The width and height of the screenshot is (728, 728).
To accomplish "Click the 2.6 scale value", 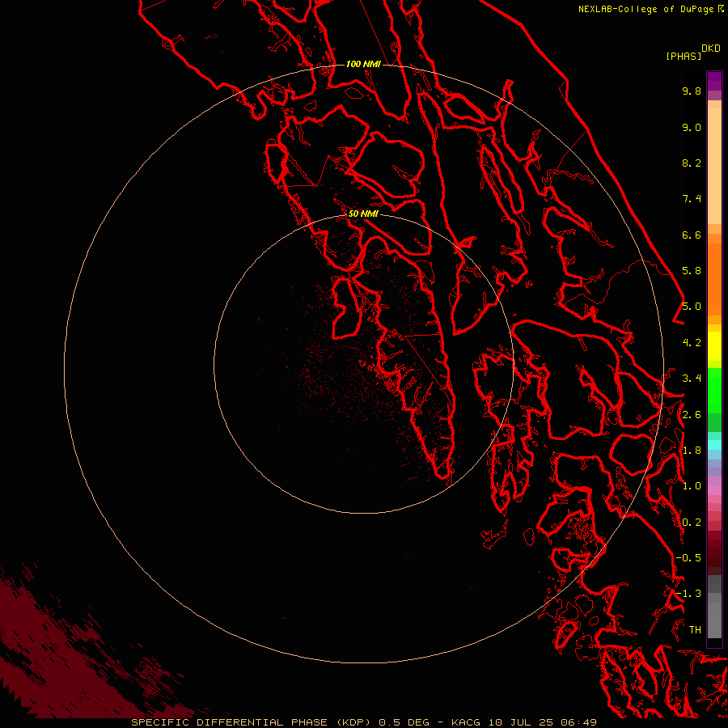I will [692, 415].
